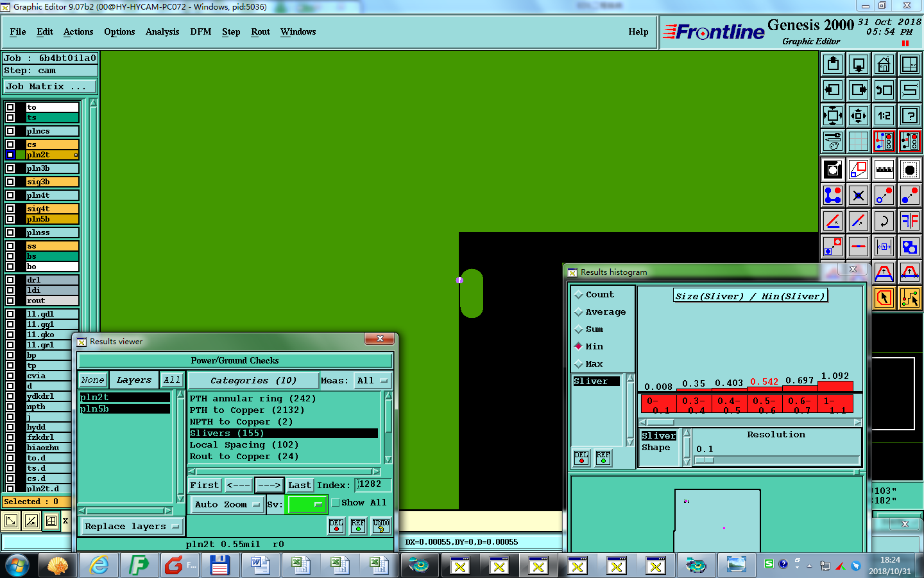Click the angled line edit tool
Image resolution: width=924 pixels, height=578 pixels.
click(833, 221)
